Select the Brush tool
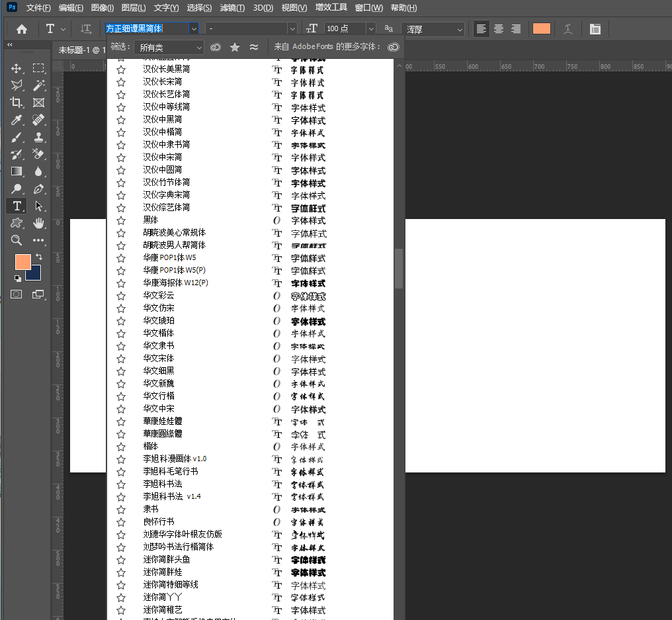The height and width of the screenshot is (620, 672). pos(17,137)
